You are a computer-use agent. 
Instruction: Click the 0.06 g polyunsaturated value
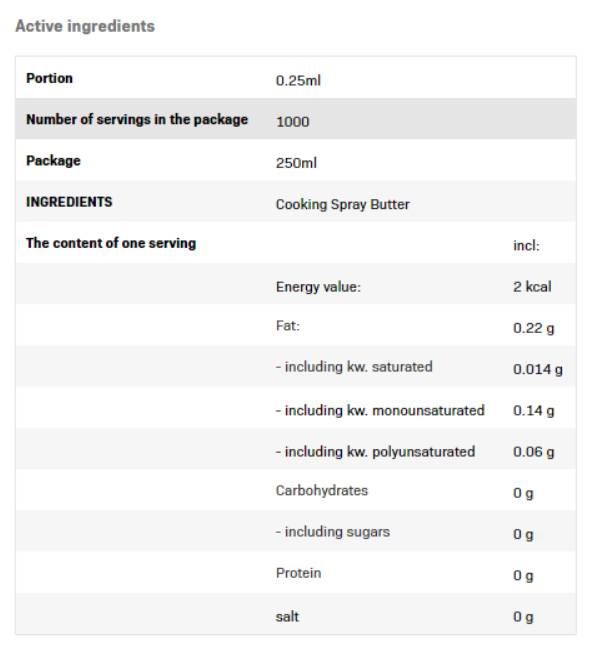534,452
